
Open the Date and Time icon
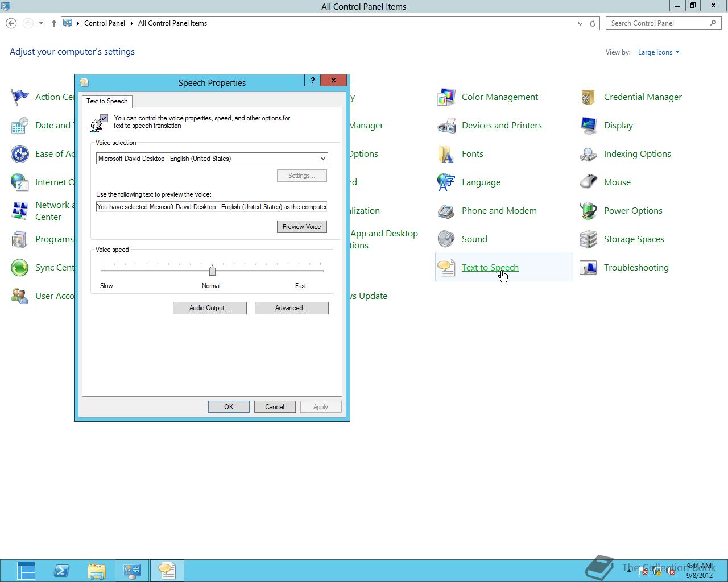click(20, 126)
